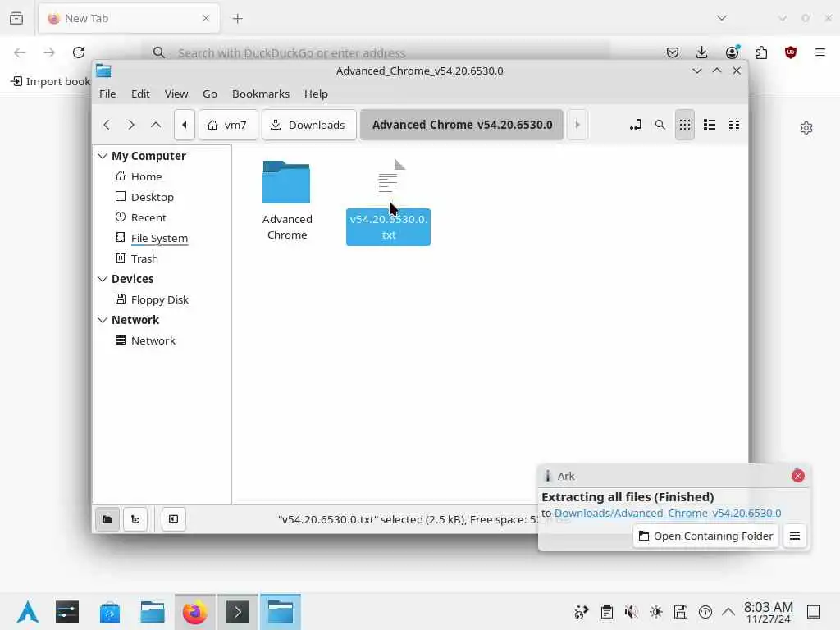This screenshot has width=840, height=630.
Task: Toggle location entry icon
Action: [x=636, y=125]
